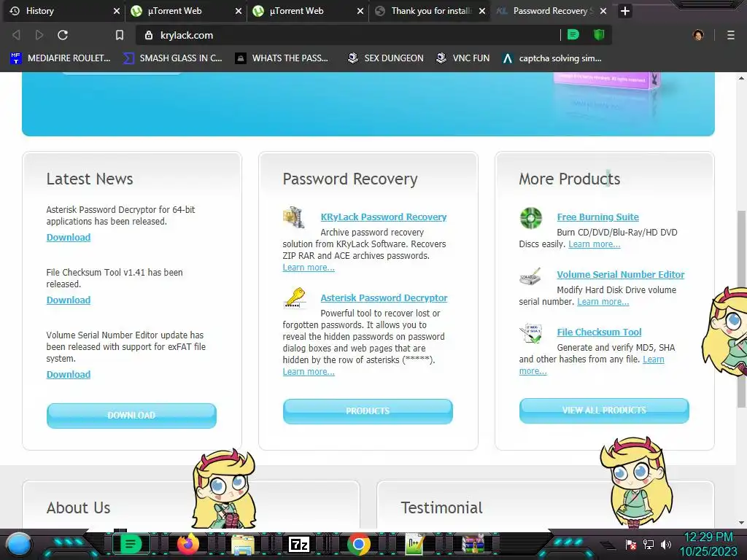
Task: Click Download under Asterisk Password Decryptor news
Action: [68, 237]
